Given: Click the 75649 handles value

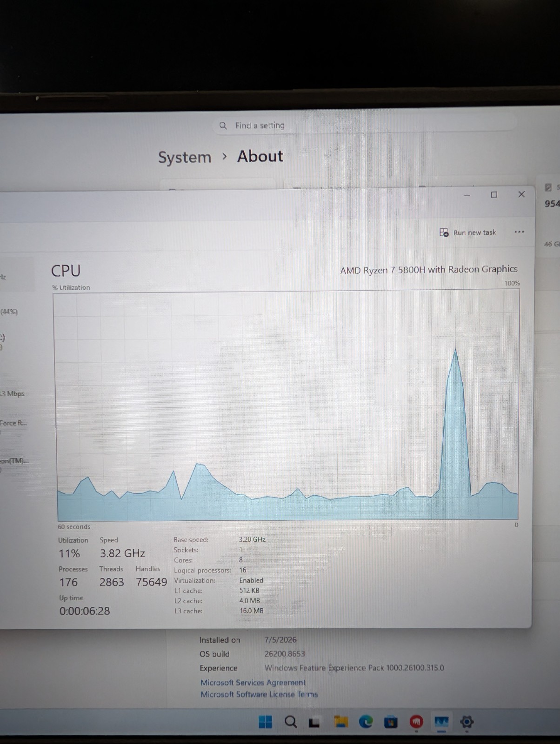Looking at the screenshot, I should coord(151,582).
